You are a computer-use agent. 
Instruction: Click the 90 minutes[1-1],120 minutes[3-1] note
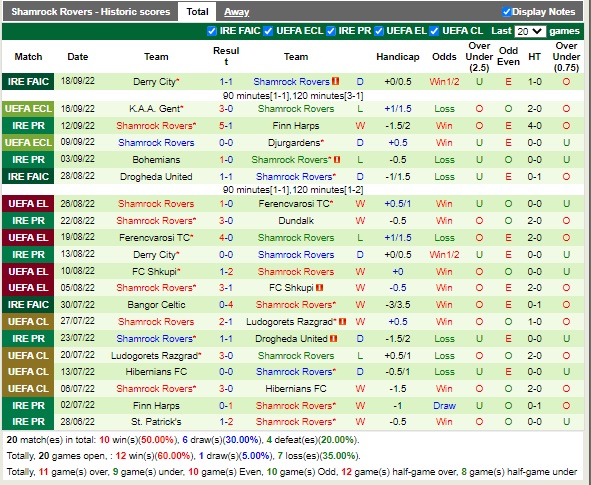pos(293,96)
